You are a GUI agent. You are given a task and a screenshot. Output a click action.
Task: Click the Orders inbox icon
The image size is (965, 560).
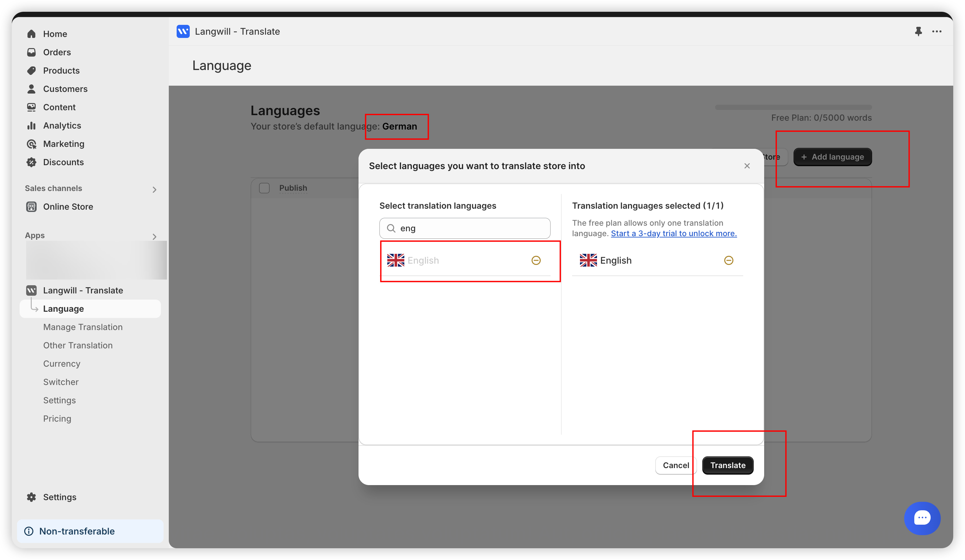tap(31, 52)
